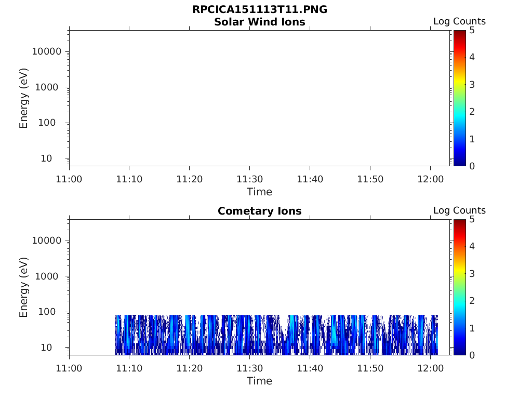This screenshot has width=532, height=399.
Task: Pick the 11:40 tick on Cometary time axis
Action: pyautogui.click(x=310, y=368)
